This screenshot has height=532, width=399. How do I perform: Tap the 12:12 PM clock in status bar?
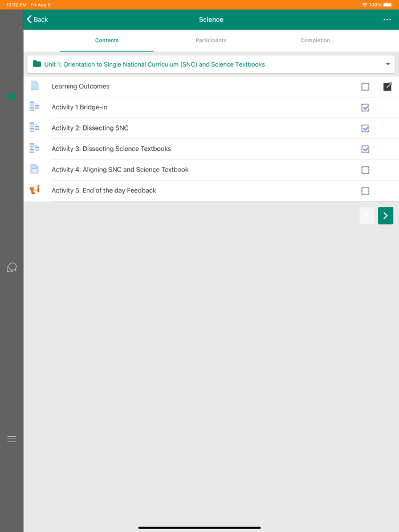point(17,5)
